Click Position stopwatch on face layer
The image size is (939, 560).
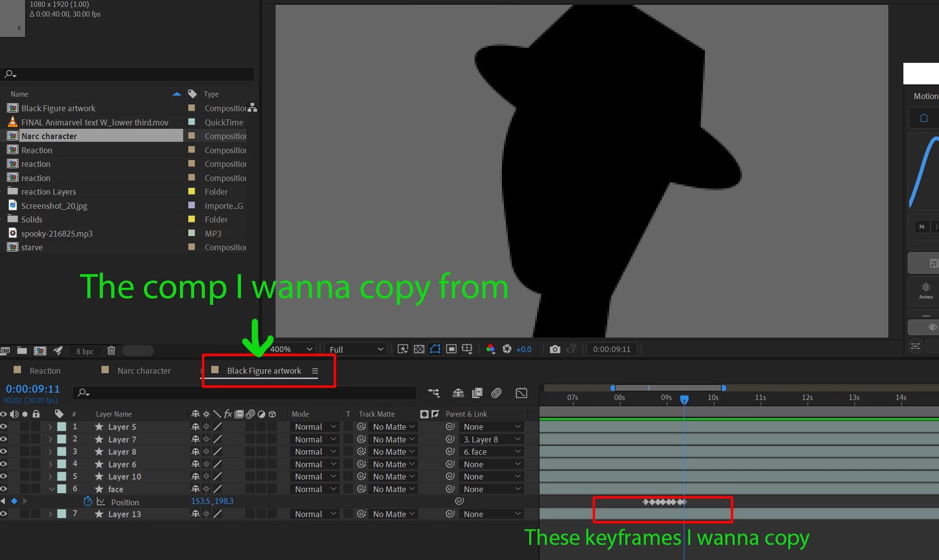coord(88,501)
